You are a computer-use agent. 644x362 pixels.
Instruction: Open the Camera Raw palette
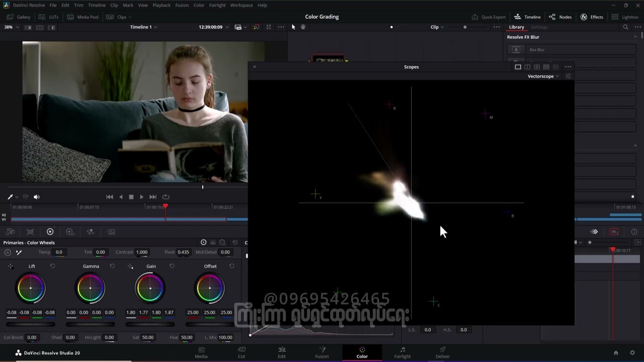point(10,232)
